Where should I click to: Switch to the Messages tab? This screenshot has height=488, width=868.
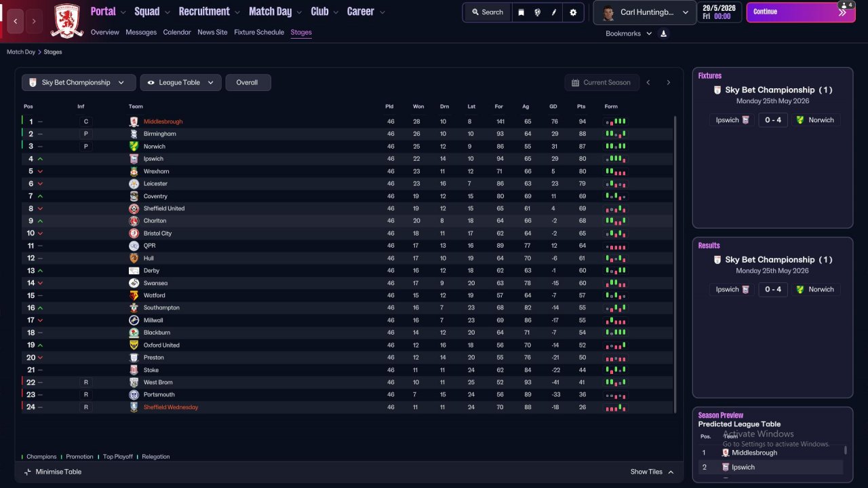(141, 33)
